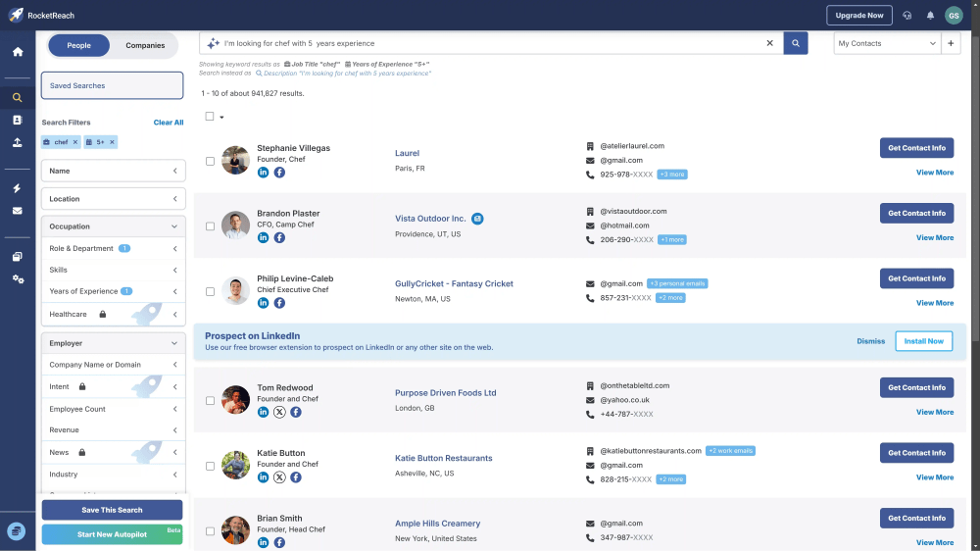Open Stephanie Villegas profile photo
The height and width of the screenshot is (551, 980).
click(235, 160)
